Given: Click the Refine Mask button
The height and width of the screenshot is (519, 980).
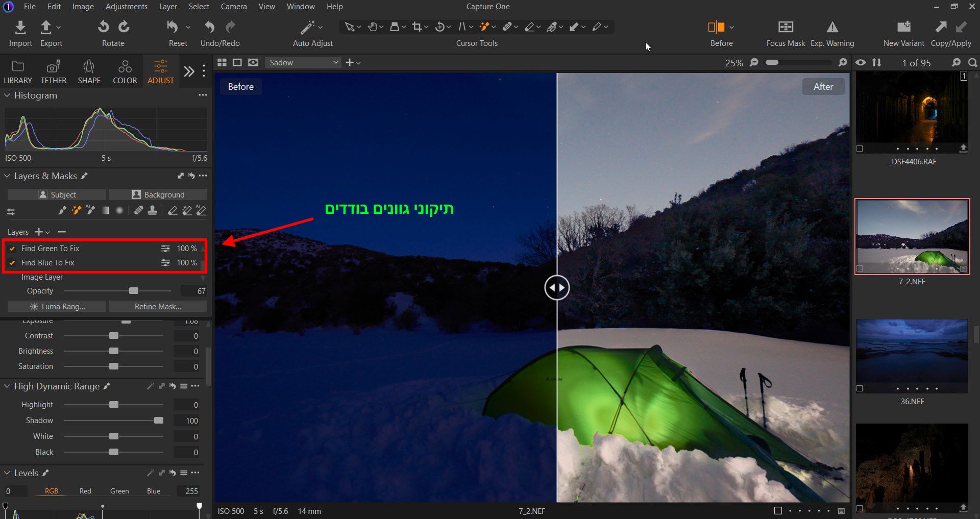Looking at the screenshot, I should [158, 306].
